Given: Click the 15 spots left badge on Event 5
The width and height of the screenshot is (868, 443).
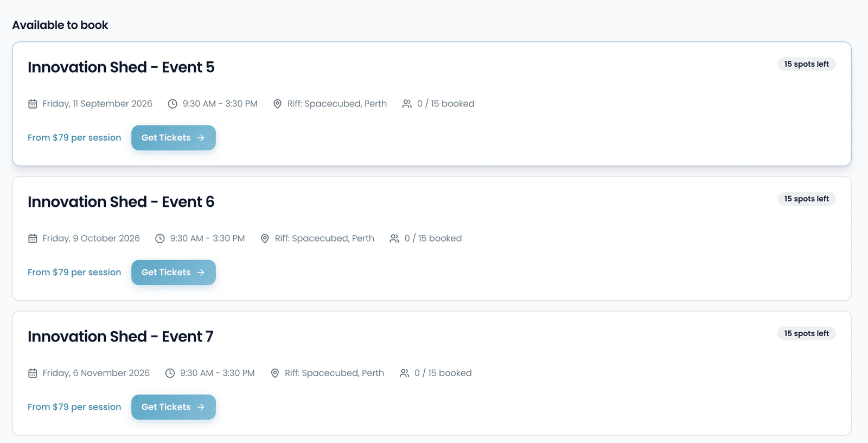Looking at the screenshot, I should tap(806, 64).
